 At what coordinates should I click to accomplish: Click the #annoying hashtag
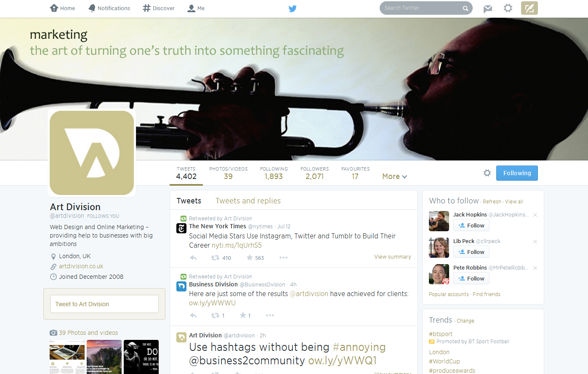point(359,347)
